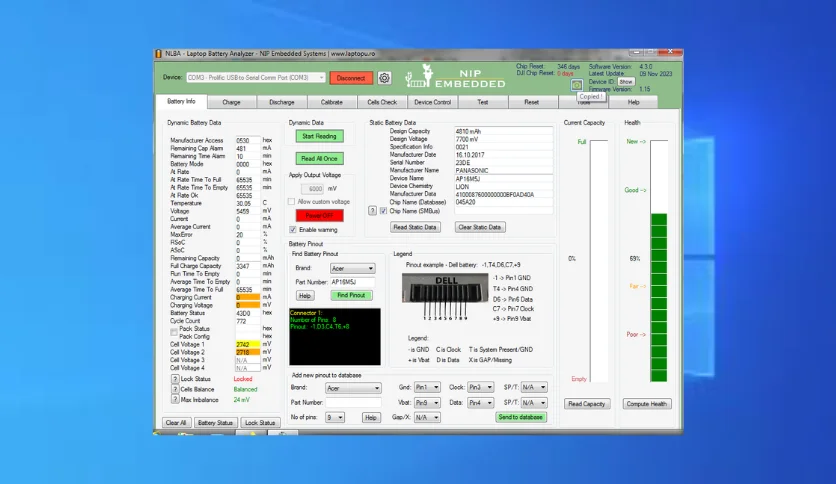Click the question mark beside Lock Status
836x484 pixels.
pyautogui.click(x=175, y=378)
